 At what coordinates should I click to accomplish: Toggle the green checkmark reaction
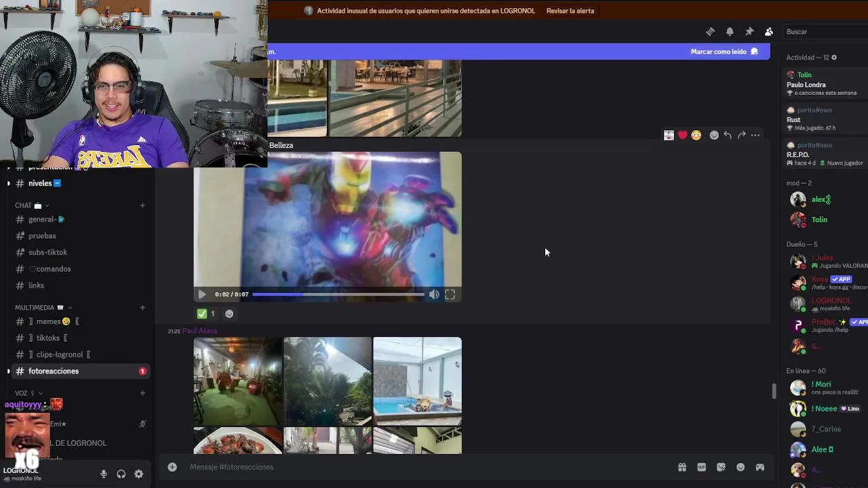206,314
